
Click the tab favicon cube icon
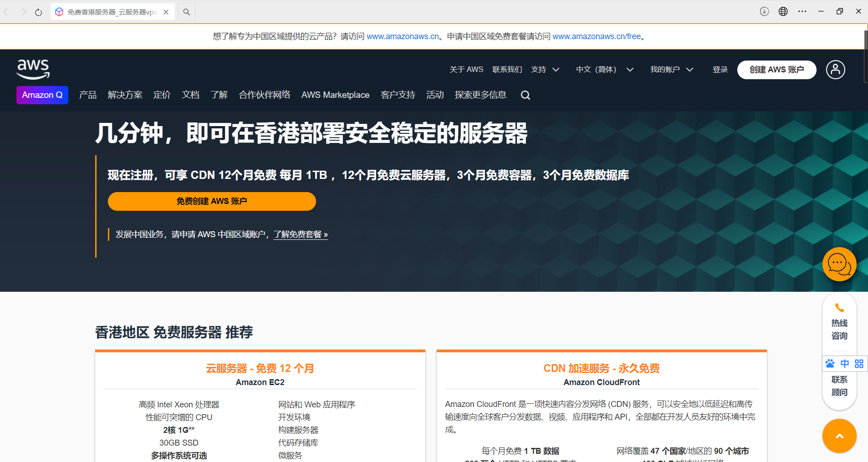click(x=59, y=12)
